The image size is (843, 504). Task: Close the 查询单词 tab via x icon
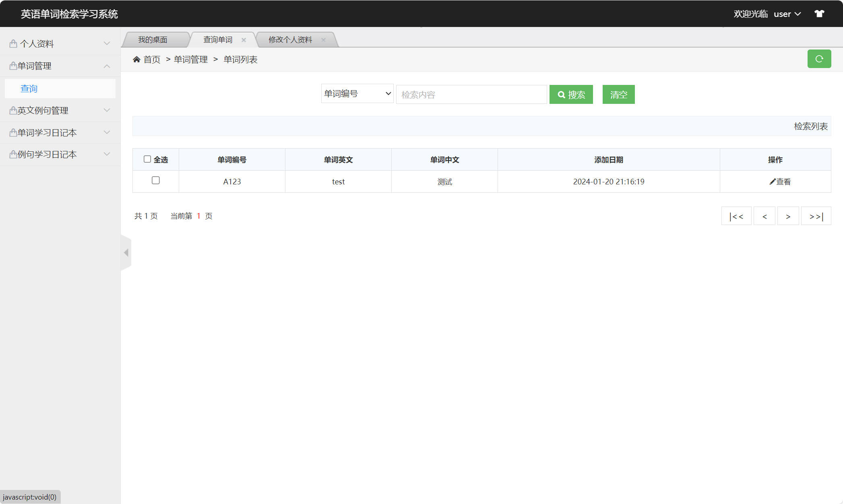coord(244,40)
